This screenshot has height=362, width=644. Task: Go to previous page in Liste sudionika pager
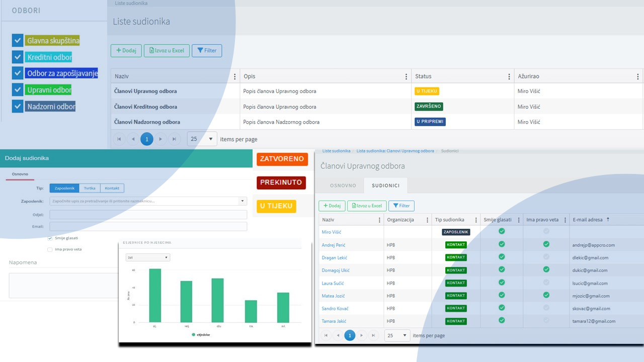[133, 139]
